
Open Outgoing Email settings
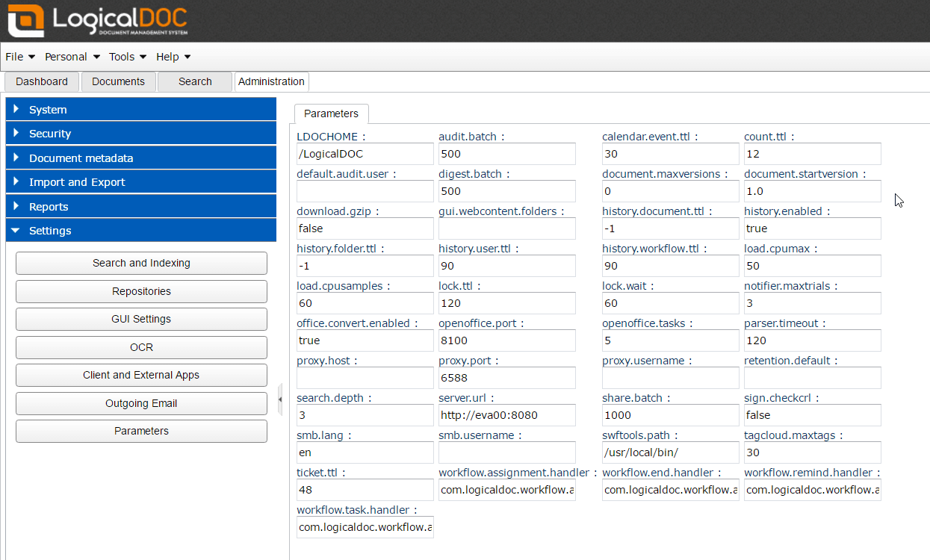pyautogui.click(x=141, y=403)
